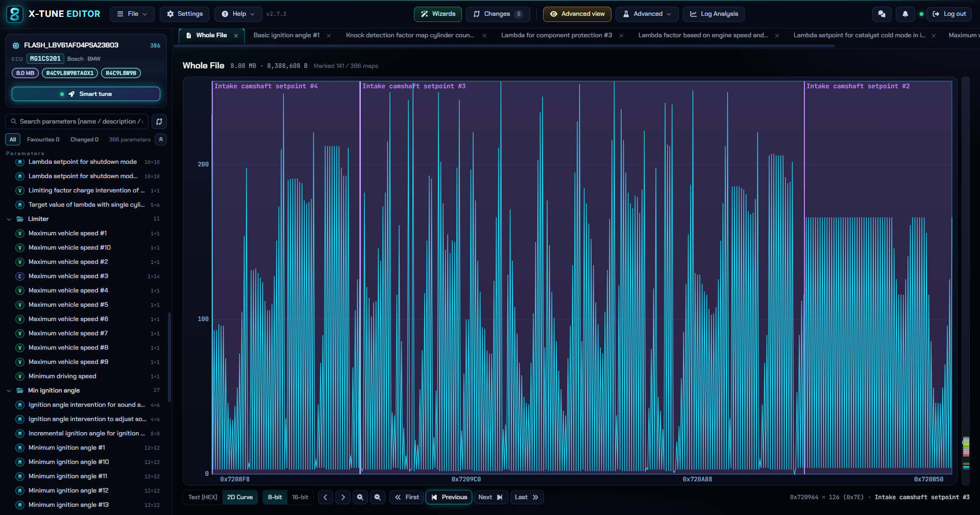
Task: Open the notifications bell
Action: pos(905,14)
